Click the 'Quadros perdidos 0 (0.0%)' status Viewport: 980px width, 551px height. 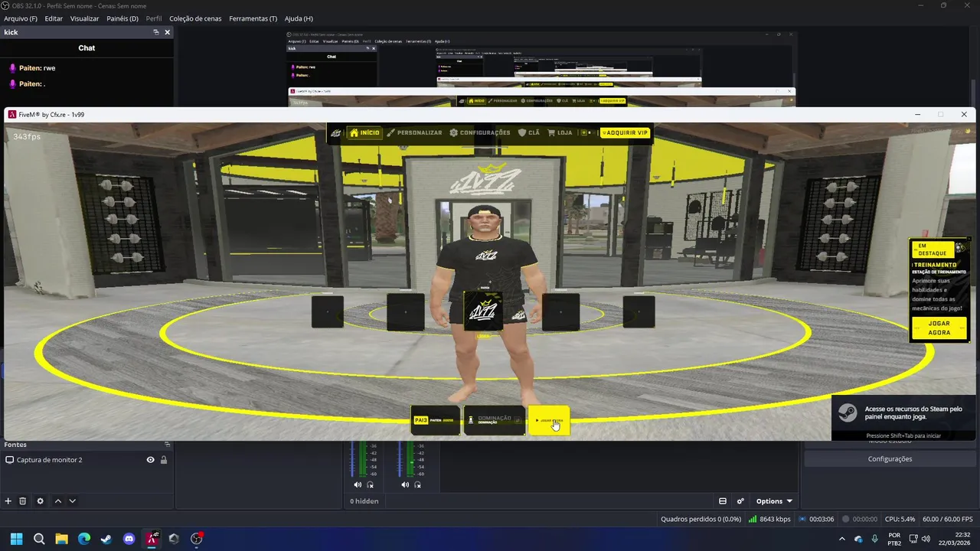coord(701,519)
